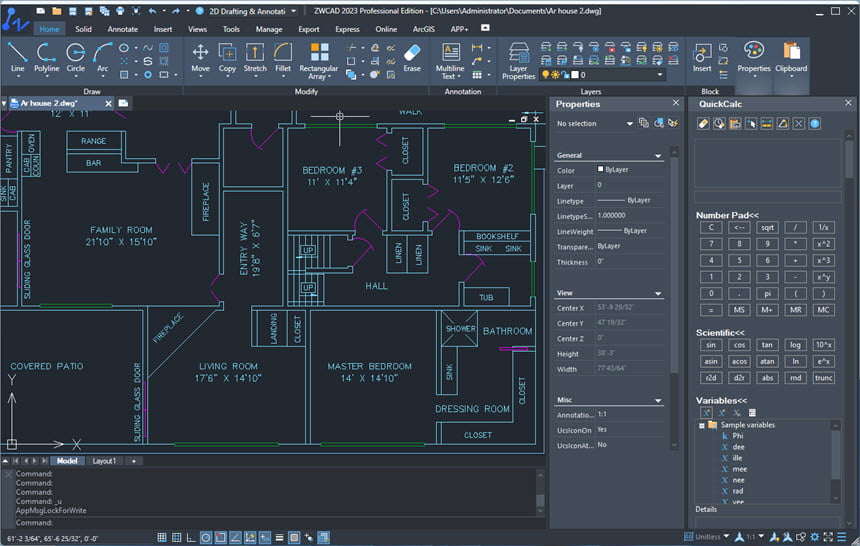Toggle the layer 0 lightbulb on/off
Screen dimensions: 860x546
[x=546, y=75]
